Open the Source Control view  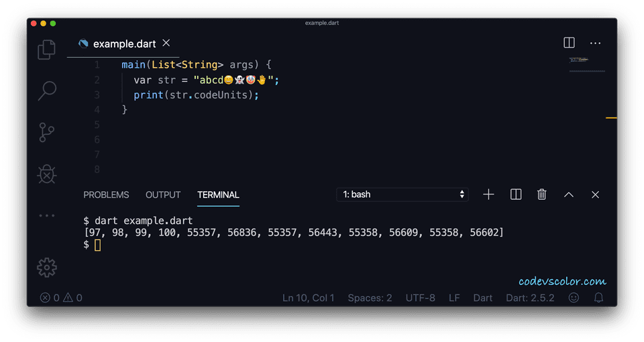(46, 132)
